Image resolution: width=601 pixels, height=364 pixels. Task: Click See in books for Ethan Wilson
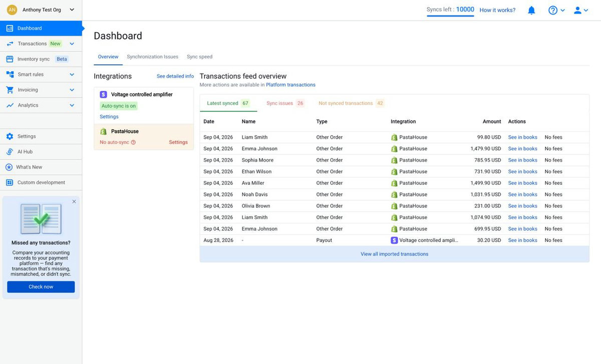pos(522,172)
